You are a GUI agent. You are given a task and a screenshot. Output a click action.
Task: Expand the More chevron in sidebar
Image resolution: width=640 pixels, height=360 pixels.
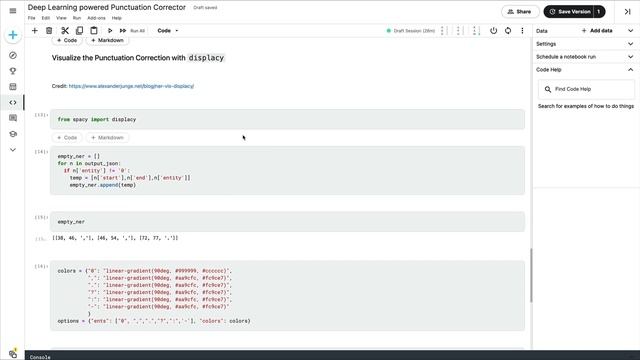[13, 150]
